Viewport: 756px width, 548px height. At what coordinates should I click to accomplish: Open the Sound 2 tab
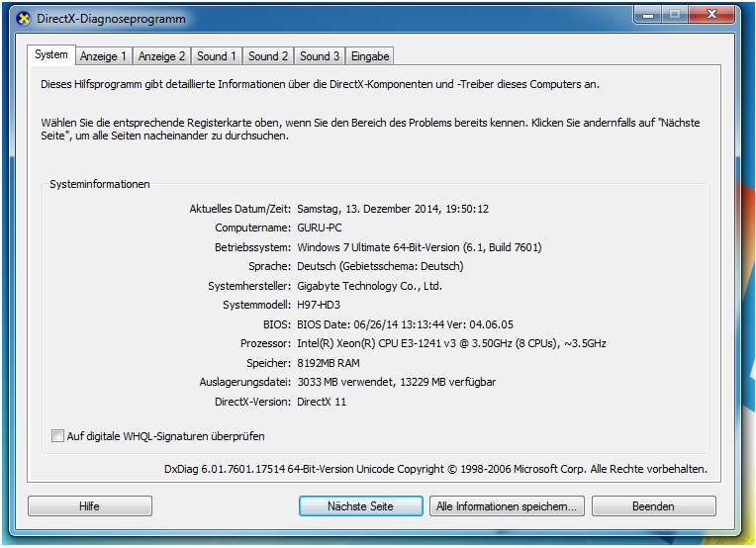click(x=268, y=56)
